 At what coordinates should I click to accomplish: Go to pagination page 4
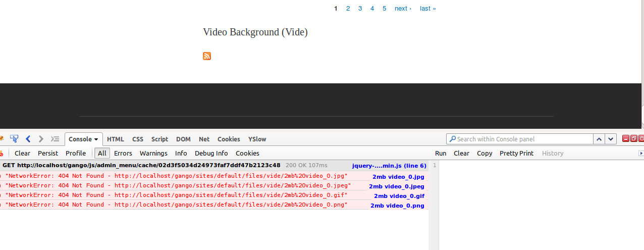pos(372,8)
